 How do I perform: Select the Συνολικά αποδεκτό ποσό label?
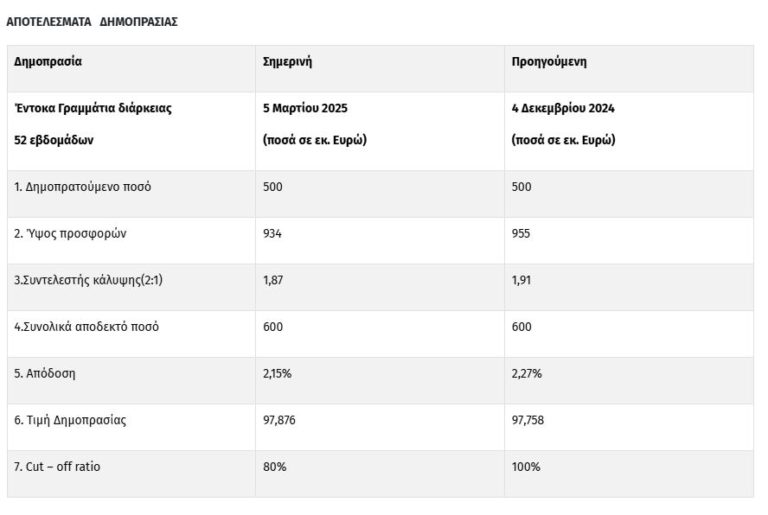(x=86, y=327)
